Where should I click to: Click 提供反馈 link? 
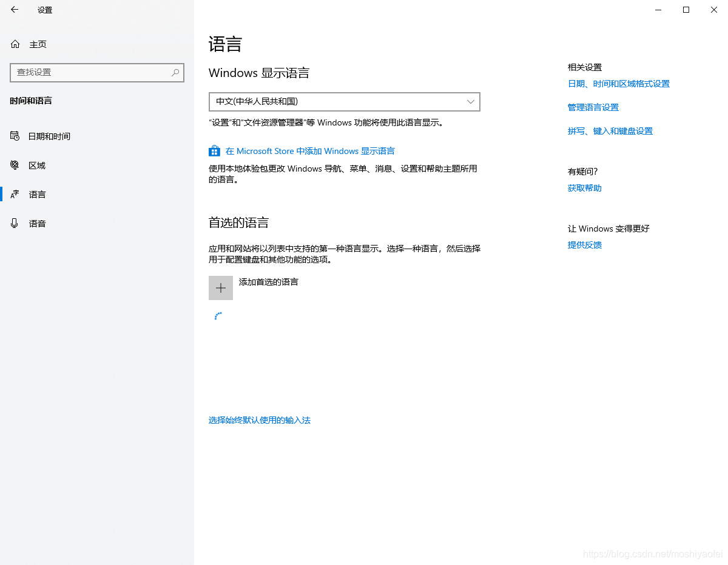click(x=585, y=245)
